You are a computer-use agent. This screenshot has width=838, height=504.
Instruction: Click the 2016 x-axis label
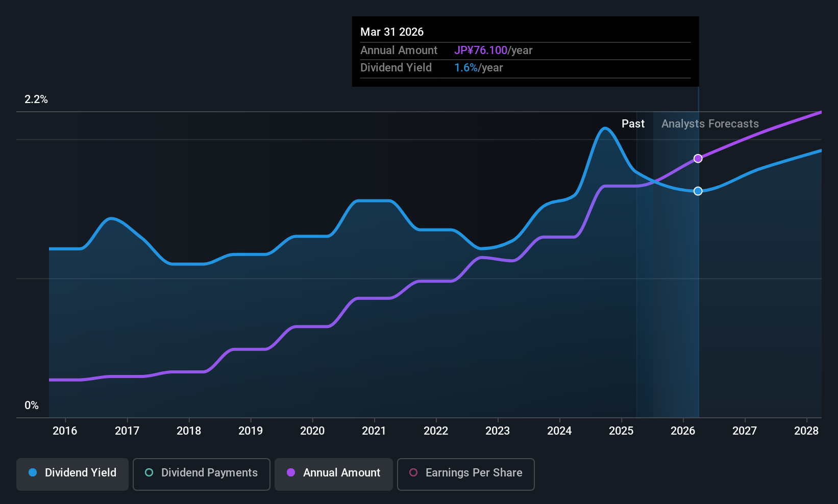point(65,431)
